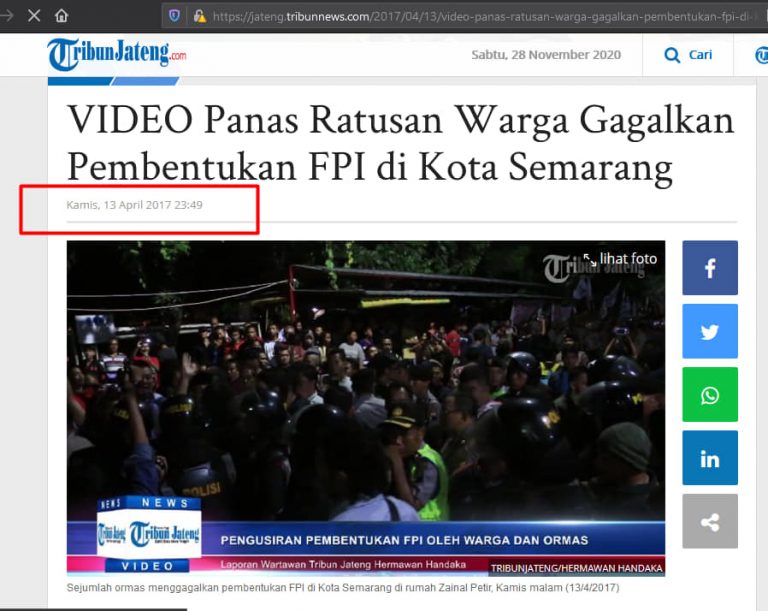Open the article video thumbnail

366,408
